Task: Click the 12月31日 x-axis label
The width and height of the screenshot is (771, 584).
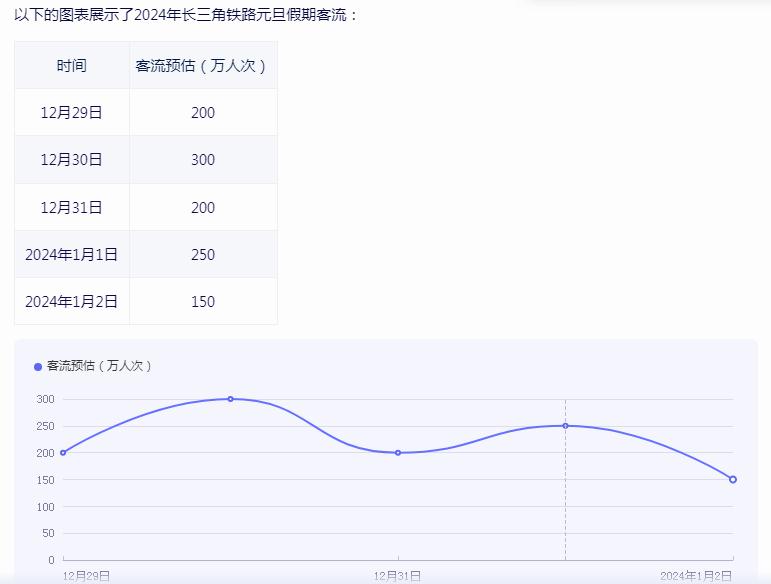Action: coord(398,576)
